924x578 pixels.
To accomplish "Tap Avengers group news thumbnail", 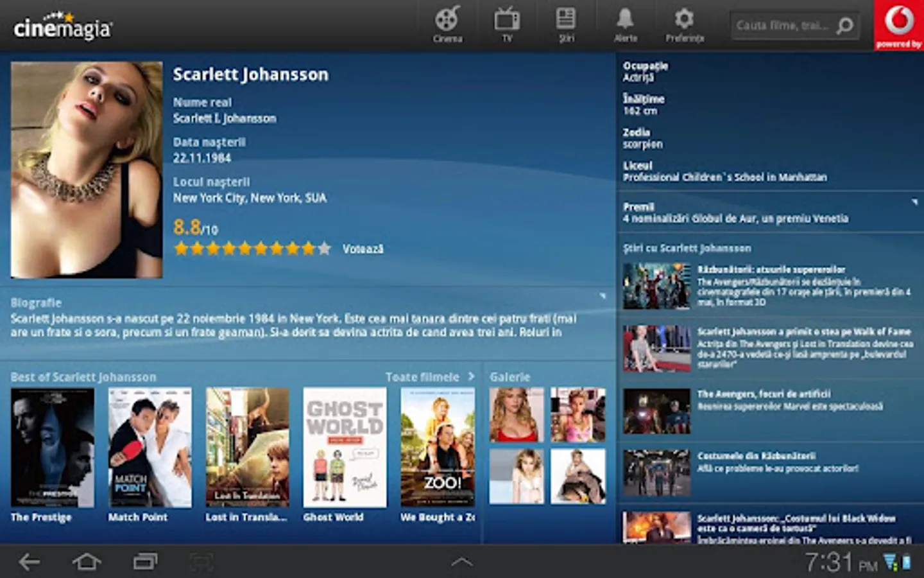I will click(657, 286).
